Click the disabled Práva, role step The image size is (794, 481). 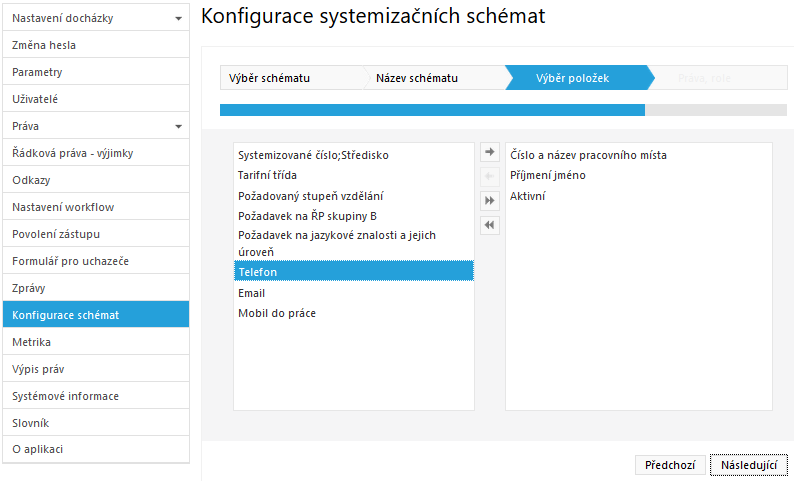click(x=718, y=78)
